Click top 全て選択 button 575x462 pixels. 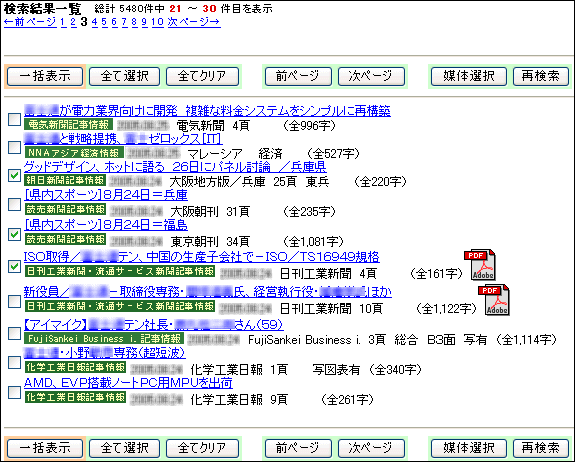[124, 76]
